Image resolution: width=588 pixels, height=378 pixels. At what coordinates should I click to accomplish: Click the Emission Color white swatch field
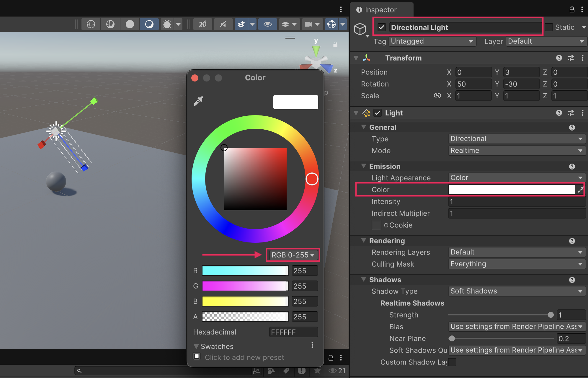click(512, 190)
